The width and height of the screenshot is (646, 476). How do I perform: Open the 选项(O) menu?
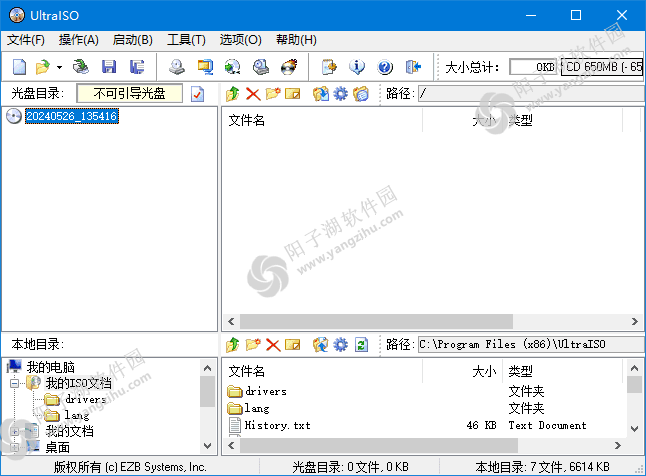click(241, 40)
